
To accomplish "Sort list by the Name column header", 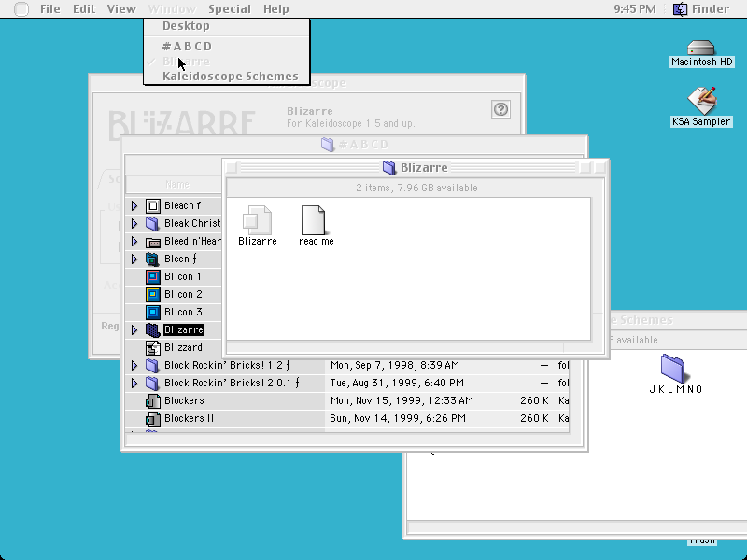I will tap(177, 184).
